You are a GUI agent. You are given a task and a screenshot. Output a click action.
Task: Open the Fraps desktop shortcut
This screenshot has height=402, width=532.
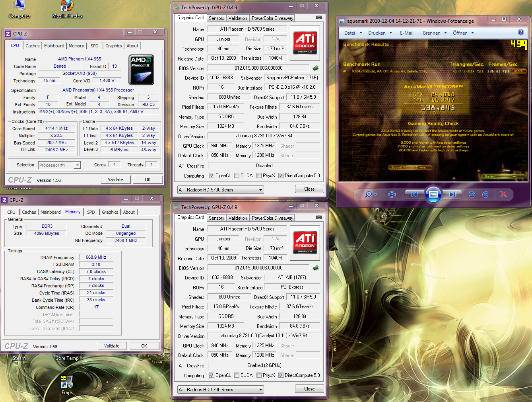coord(67,385)
